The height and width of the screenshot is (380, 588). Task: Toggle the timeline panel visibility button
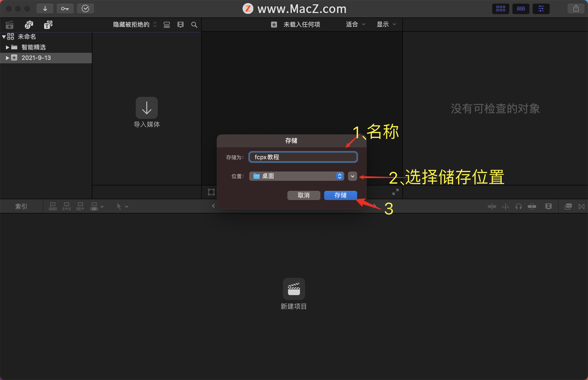point(521,9)
